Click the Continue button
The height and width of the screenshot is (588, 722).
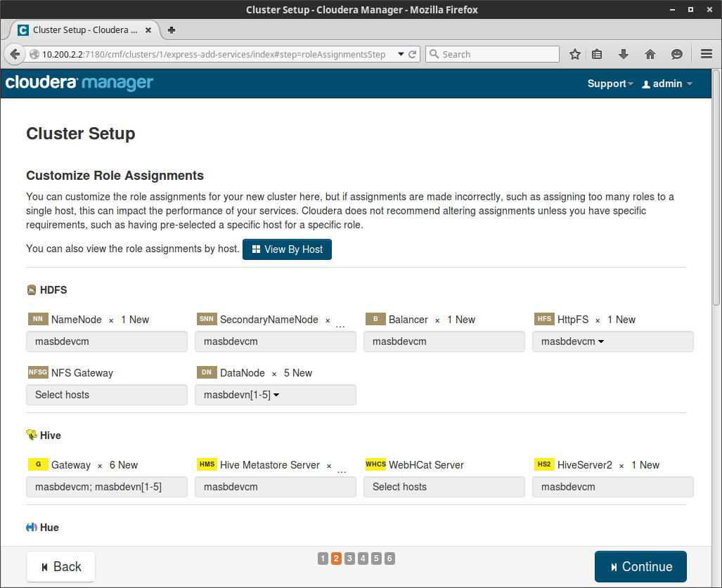pyautogui.click(x=640, y=566)
